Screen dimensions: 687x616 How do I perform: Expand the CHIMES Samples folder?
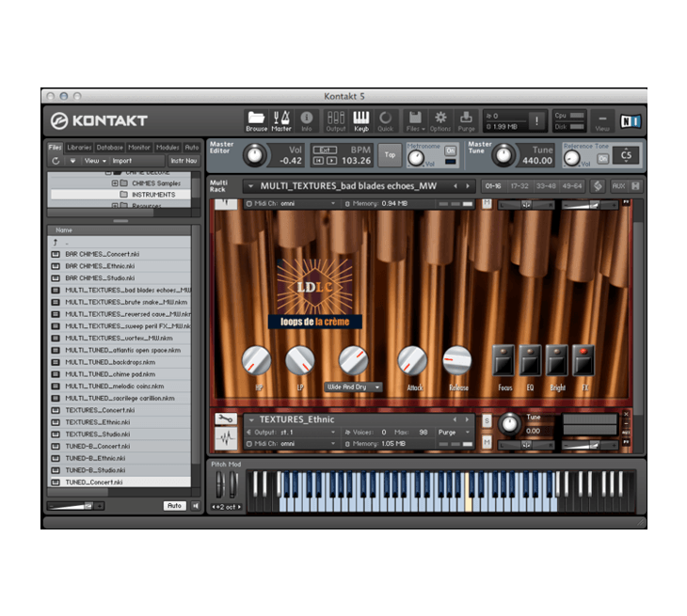click(115, 183)
